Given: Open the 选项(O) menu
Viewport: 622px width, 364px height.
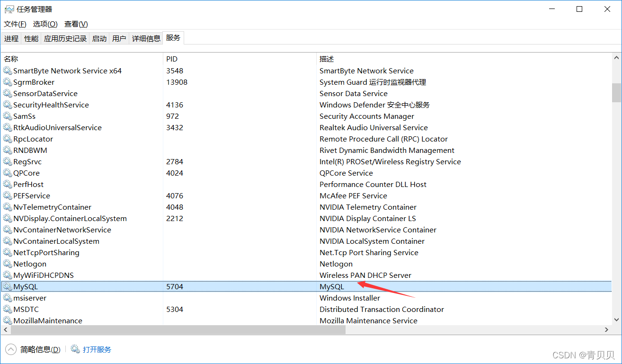Looking at the screenshot, I should tap(45, 24).
